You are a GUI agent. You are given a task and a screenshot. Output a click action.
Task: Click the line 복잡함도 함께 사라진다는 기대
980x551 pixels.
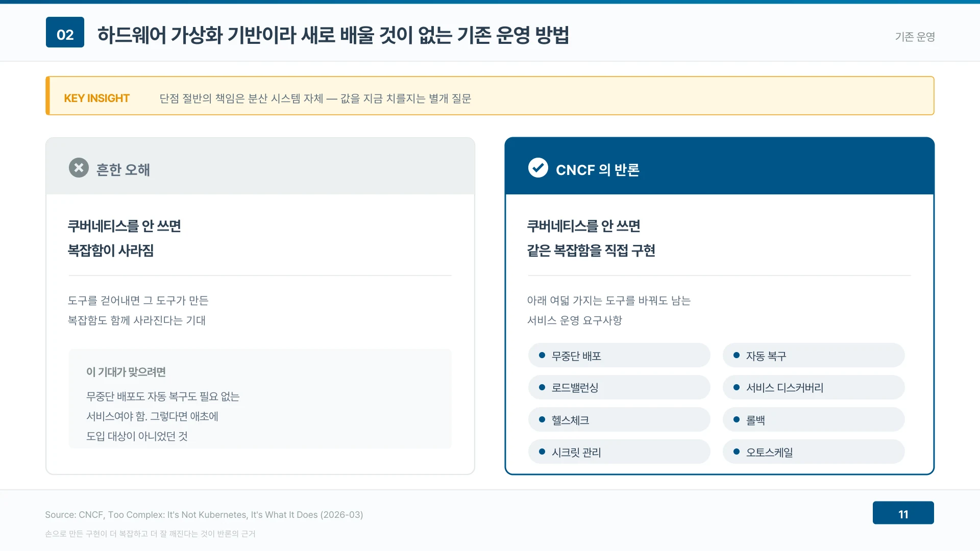[136, 320]
